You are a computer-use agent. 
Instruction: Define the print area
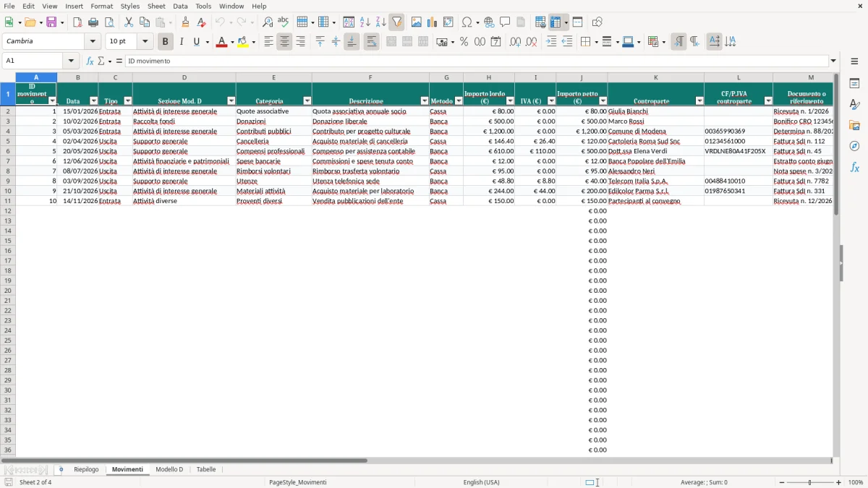(540, 22)
